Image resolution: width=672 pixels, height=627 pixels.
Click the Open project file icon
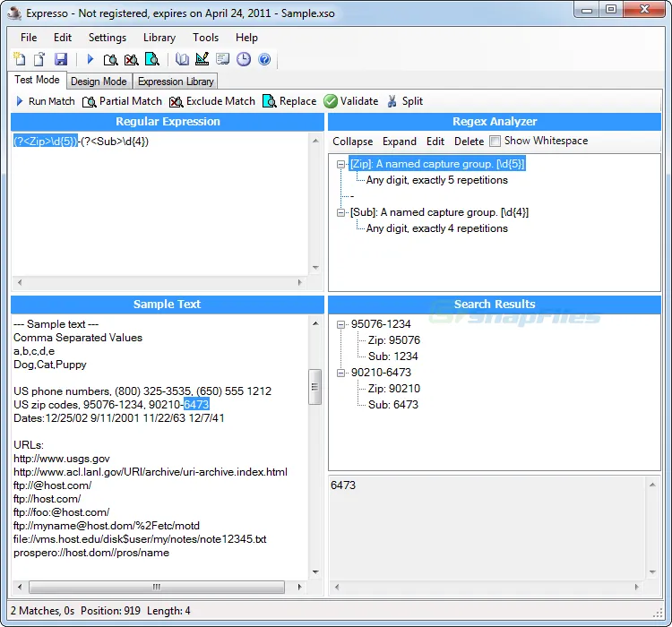pyautogui.click(x=39, y=59)
